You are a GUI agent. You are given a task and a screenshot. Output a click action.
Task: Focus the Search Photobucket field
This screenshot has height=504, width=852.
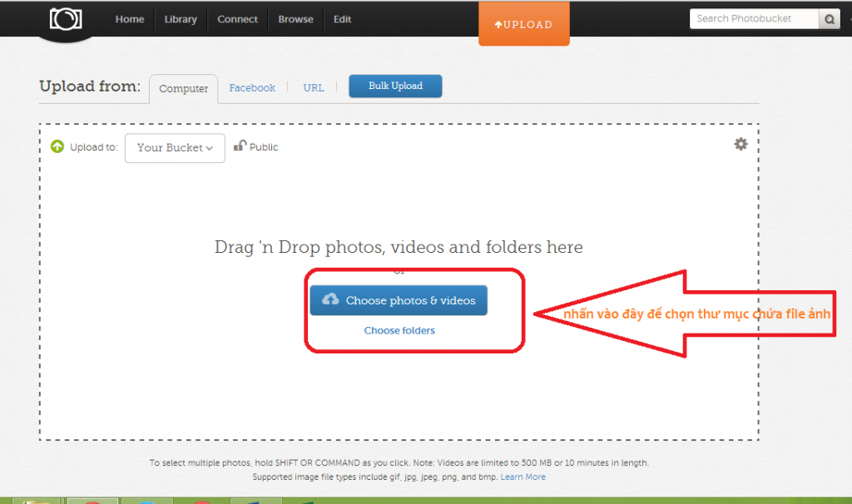coord(754,18)
